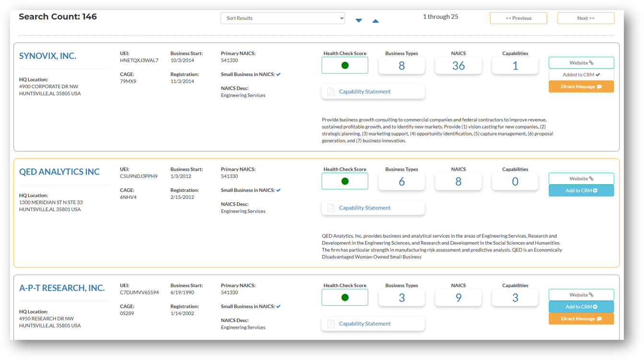Go to the next results page
Viewport: 644px width, 360px height.
585,18
